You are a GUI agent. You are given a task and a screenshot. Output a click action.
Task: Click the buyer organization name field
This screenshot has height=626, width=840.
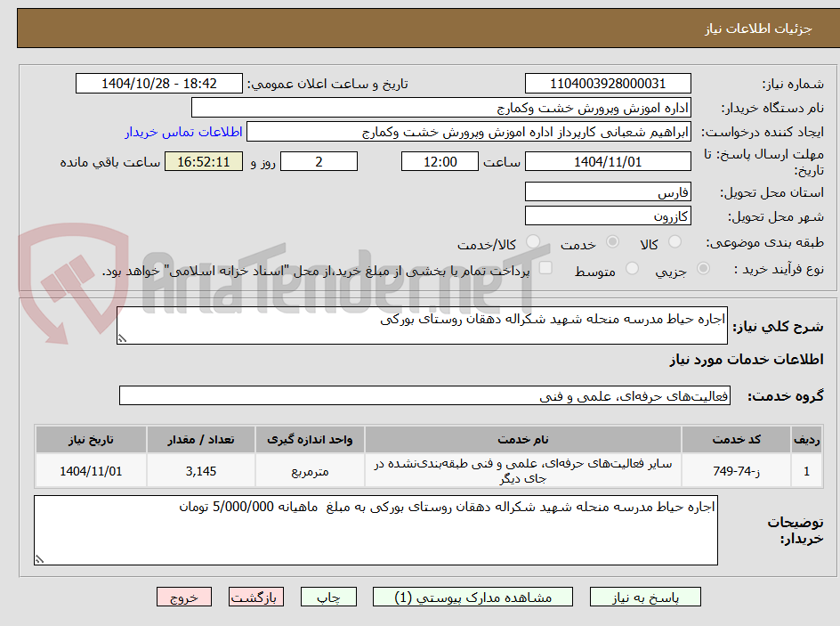[x=440, y=108]
